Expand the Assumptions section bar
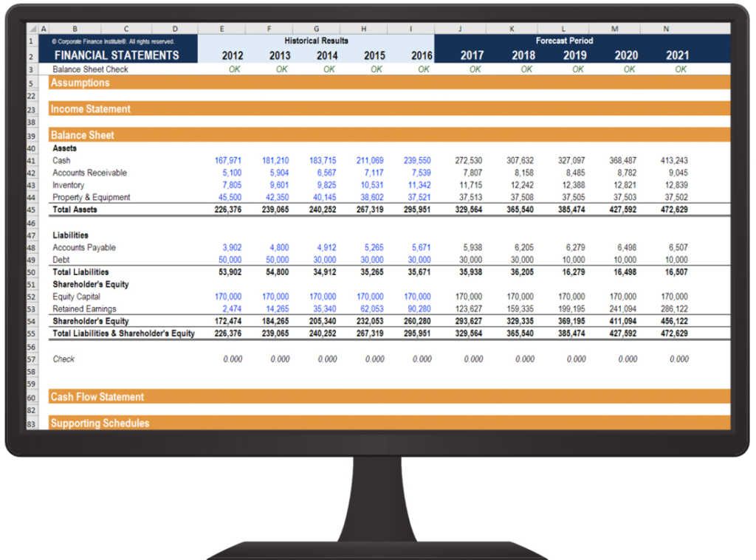The width and height of the screenshot is (756, 560). [x=80, y=83]
